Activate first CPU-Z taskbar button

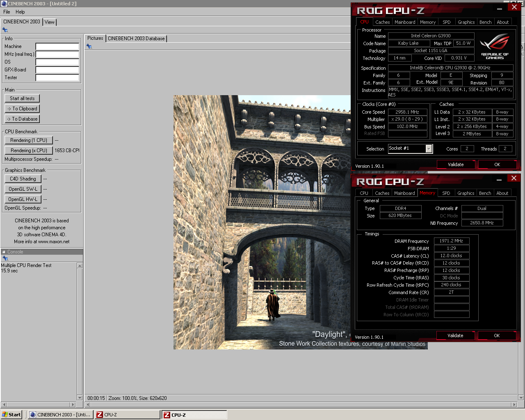coord(128,415)
